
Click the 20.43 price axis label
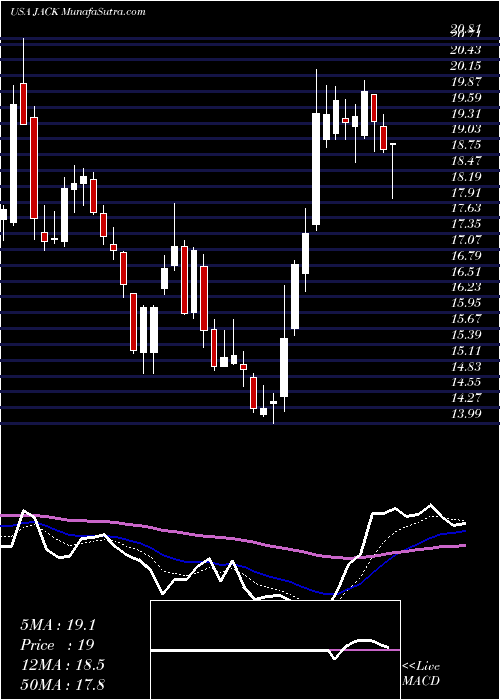465,51
